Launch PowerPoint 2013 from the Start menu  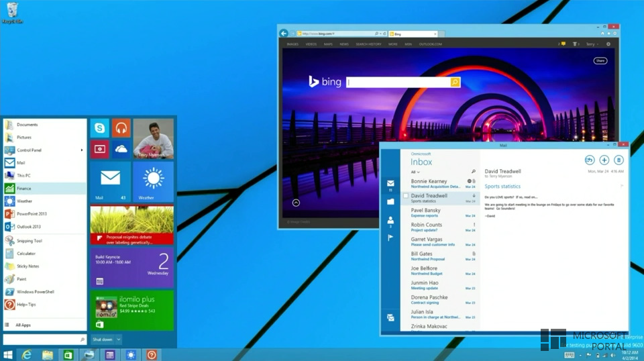coord(45,213)
